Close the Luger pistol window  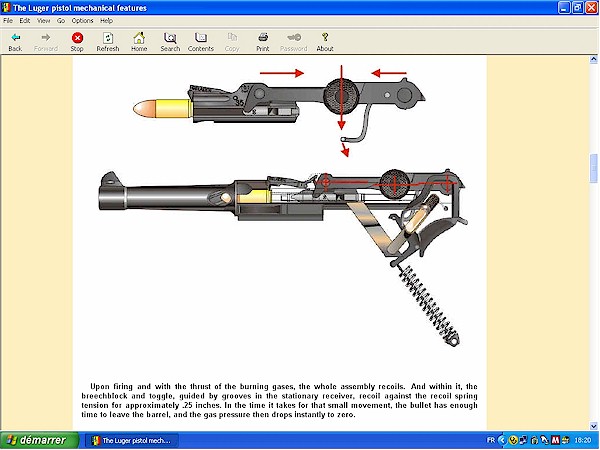(x=592, y=8)
